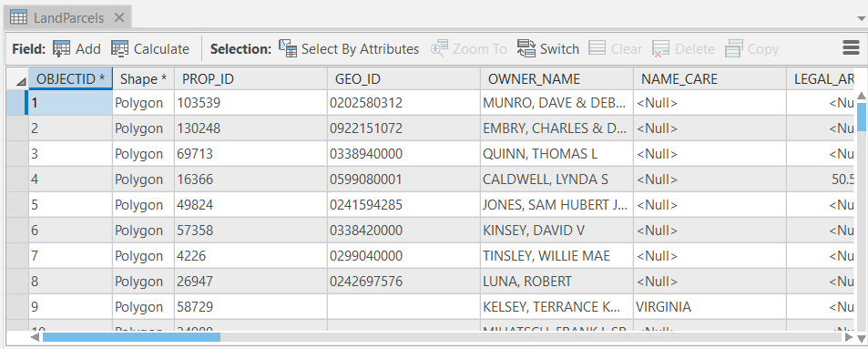Click the Copy selection icon

pos(733,48)
